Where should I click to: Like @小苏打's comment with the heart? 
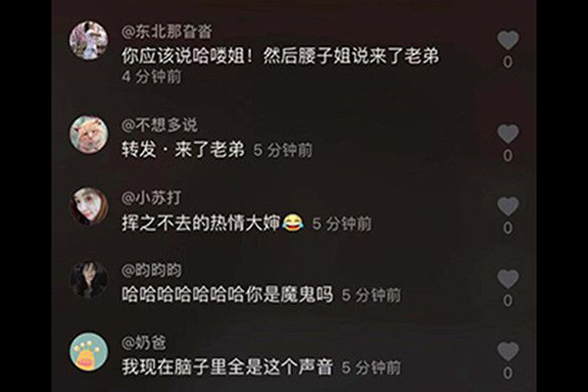(x=508, y=207)
